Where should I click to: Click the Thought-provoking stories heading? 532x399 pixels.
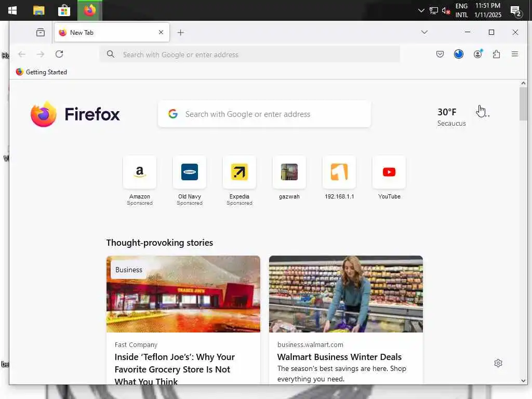(x=160, y=243)
